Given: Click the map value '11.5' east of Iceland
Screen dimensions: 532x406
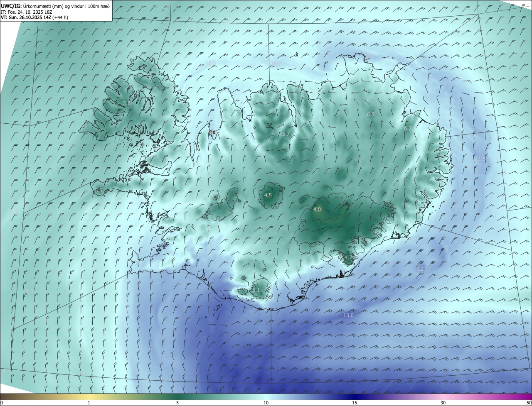Looking at the screenshot, I should 481,159.
